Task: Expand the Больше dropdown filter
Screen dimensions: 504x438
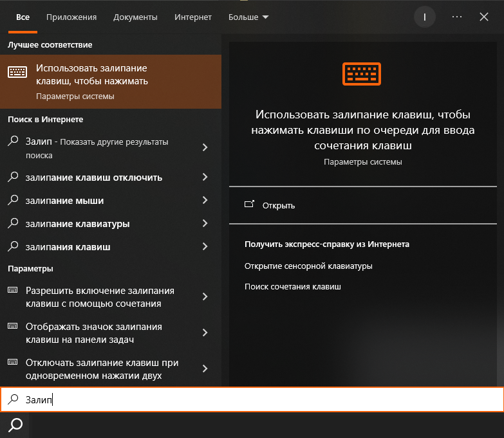Action: 248,17
